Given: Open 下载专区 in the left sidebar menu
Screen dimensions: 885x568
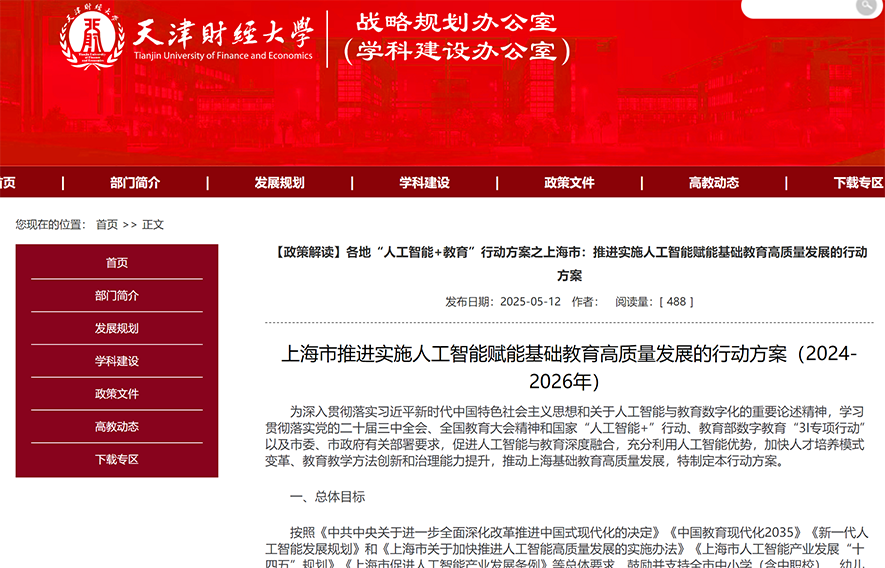Looking at the screenshot, I should click(117, 460).
